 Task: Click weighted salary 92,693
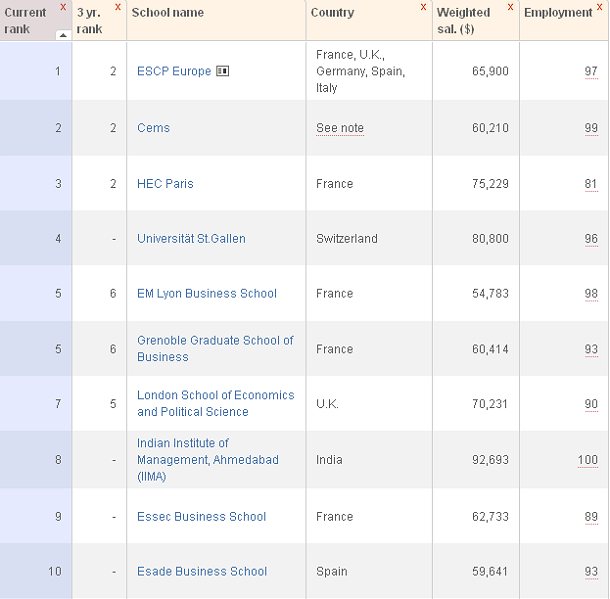[490, 460]
